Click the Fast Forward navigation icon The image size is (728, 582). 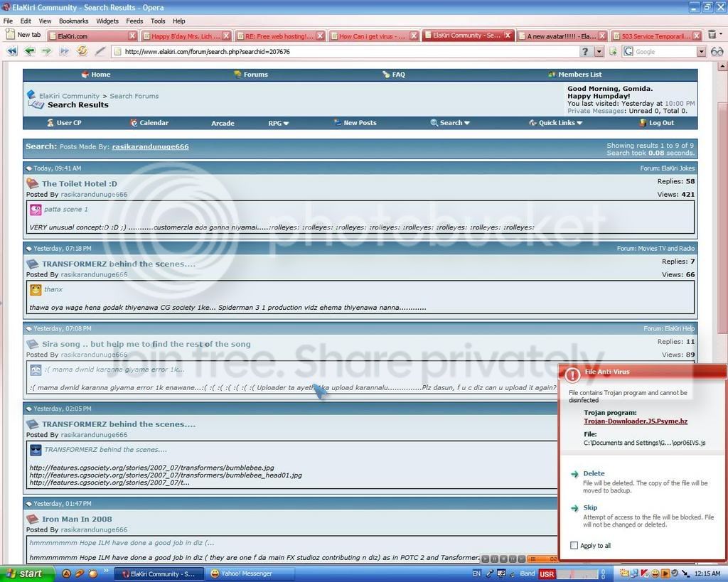point(64,51)
